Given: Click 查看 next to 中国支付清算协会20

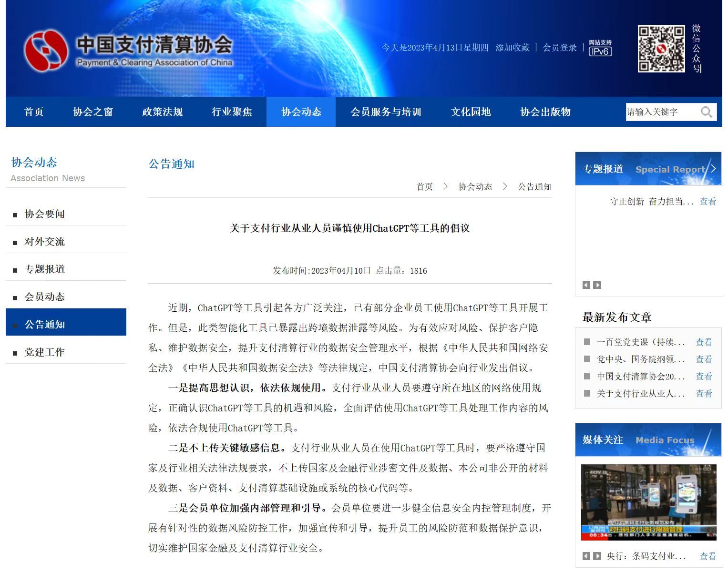Looking at the screenshot, I should [x=704, y=377].
